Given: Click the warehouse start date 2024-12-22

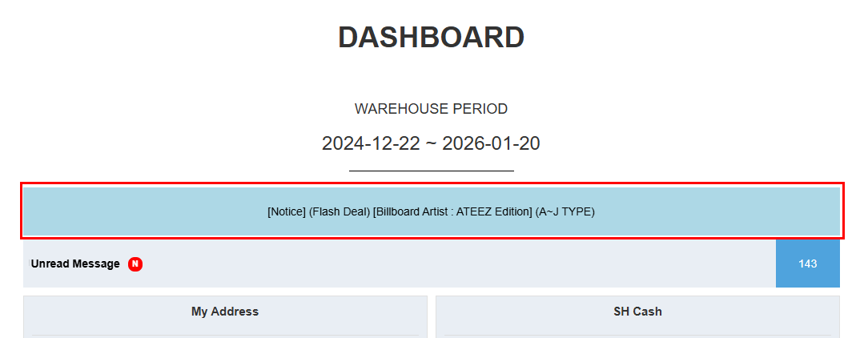Looking at the screenshot, I should pos(369,143).
